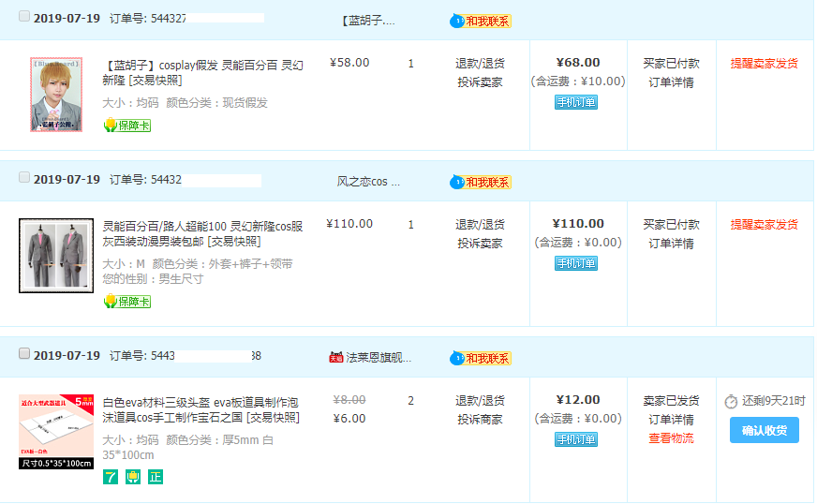Click 保障卡 badge under the grey suit item
The image size is (817, 504).
click(x=127, y=302)
